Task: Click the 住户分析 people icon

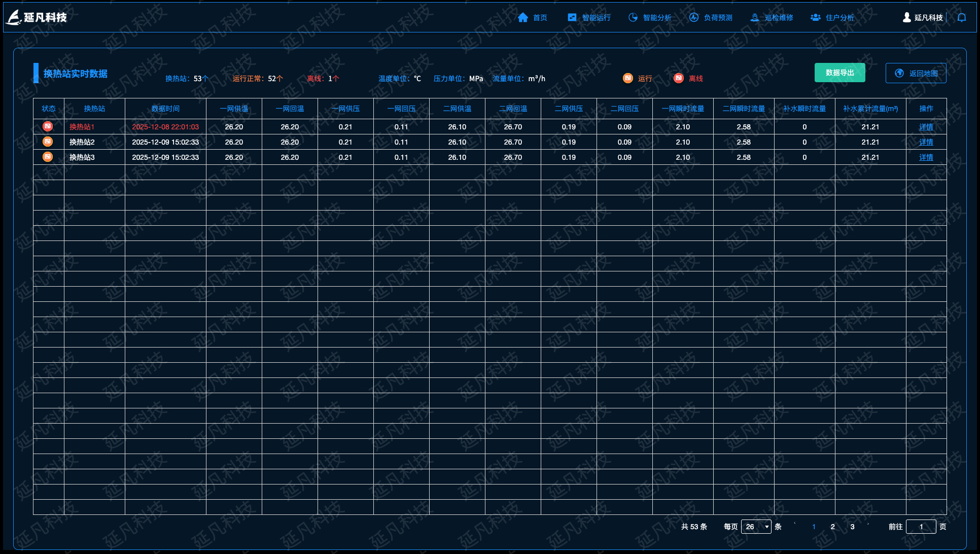Action: click(816, 18)
